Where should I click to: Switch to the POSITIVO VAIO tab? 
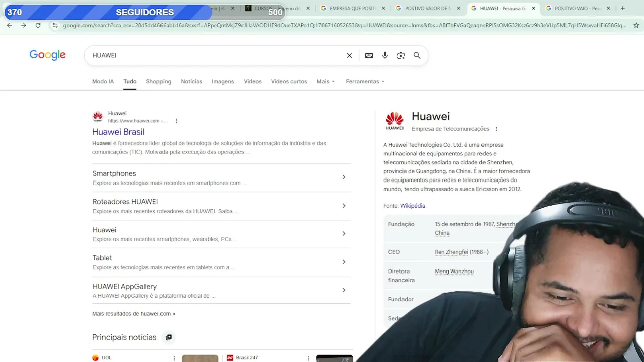(x=578, y=8)
